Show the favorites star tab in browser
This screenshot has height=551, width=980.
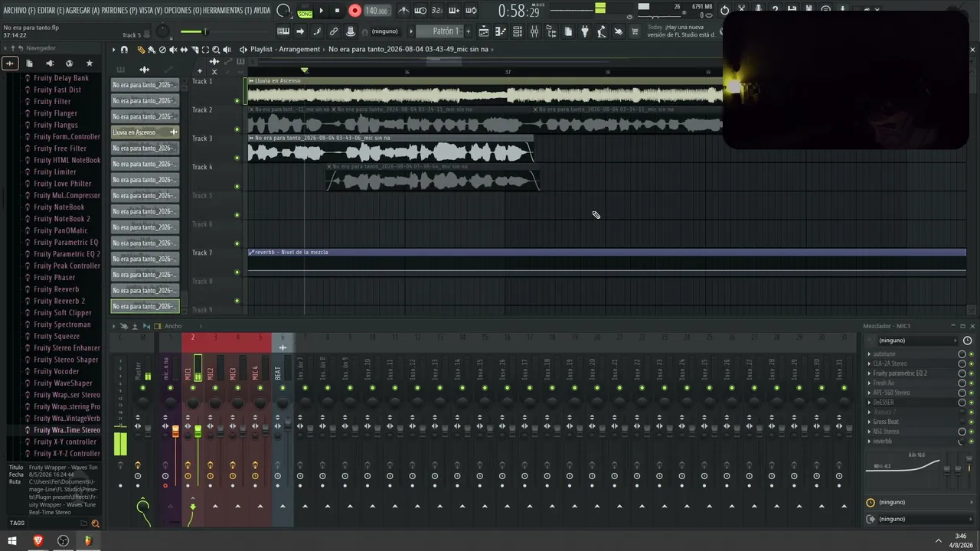tap(90, 63)
